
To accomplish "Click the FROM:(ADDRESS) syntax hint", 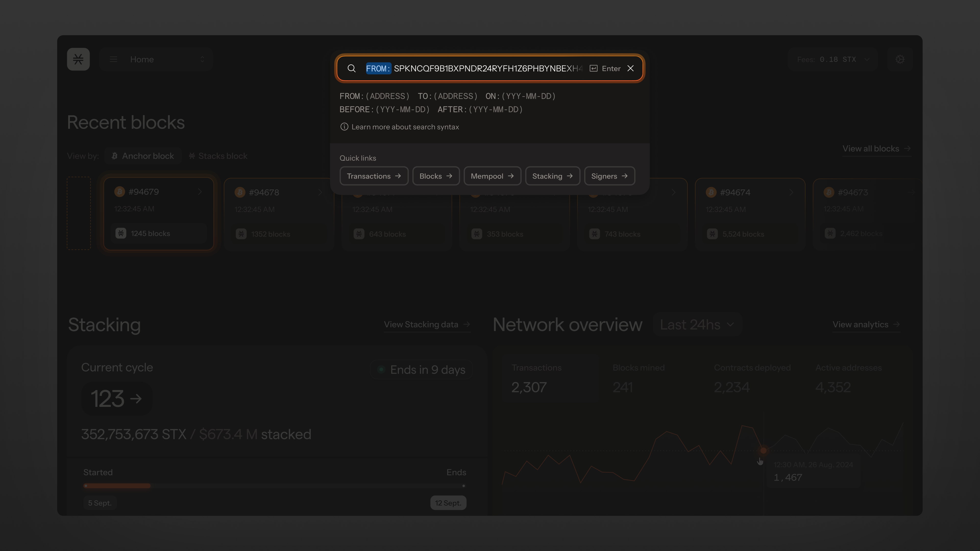I will pos(374,96).
